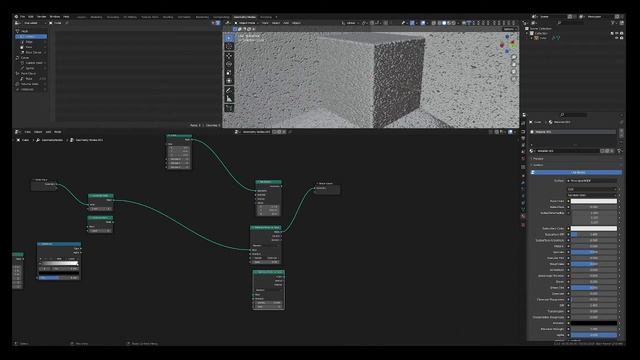Select the Select Box tool in viewport
The image size is (640, 360).
(229, 38)
